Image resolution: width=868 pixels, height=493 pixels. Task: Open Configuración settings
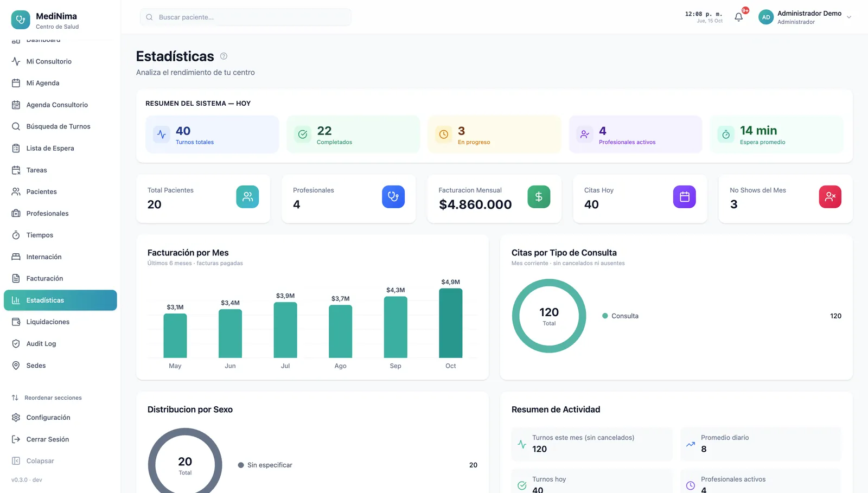point(60,418)
